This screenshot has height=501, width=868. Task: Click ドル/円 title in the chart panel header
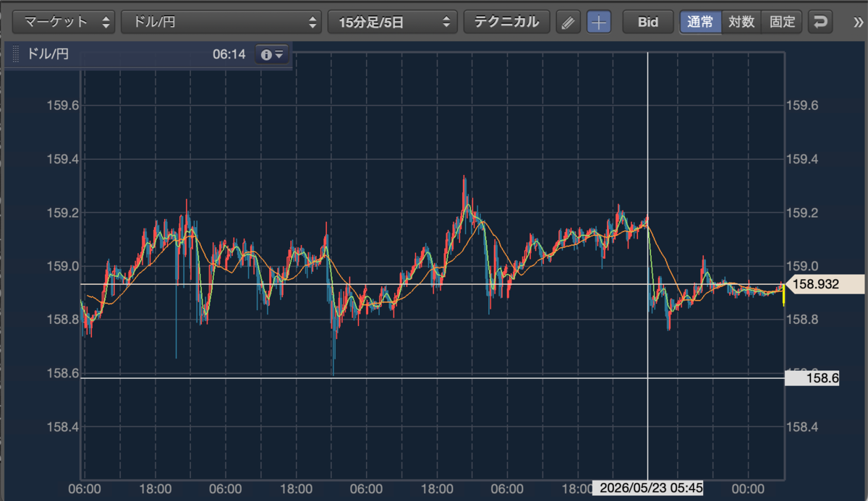pyautogui.click(x=47, y=54)
